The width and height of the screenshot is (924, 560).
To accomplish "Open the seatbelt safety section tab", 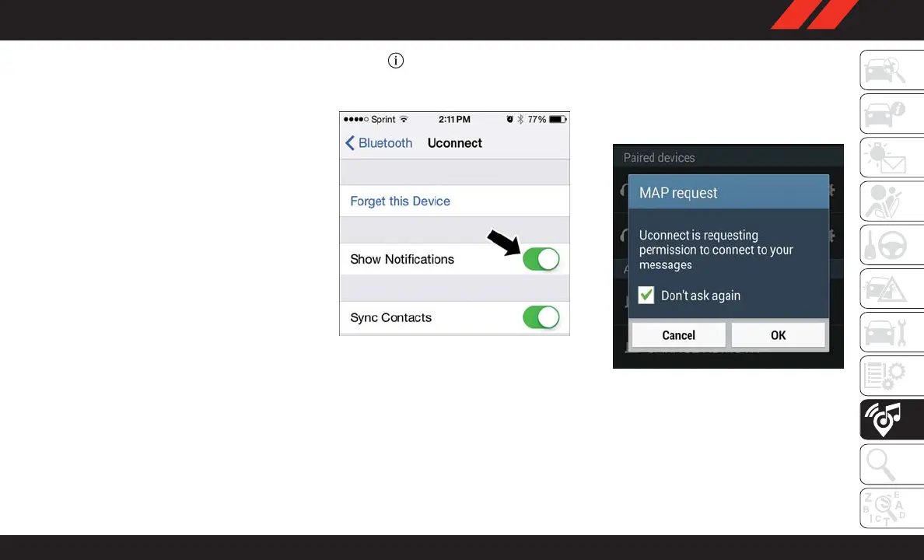I will point(891,201).
